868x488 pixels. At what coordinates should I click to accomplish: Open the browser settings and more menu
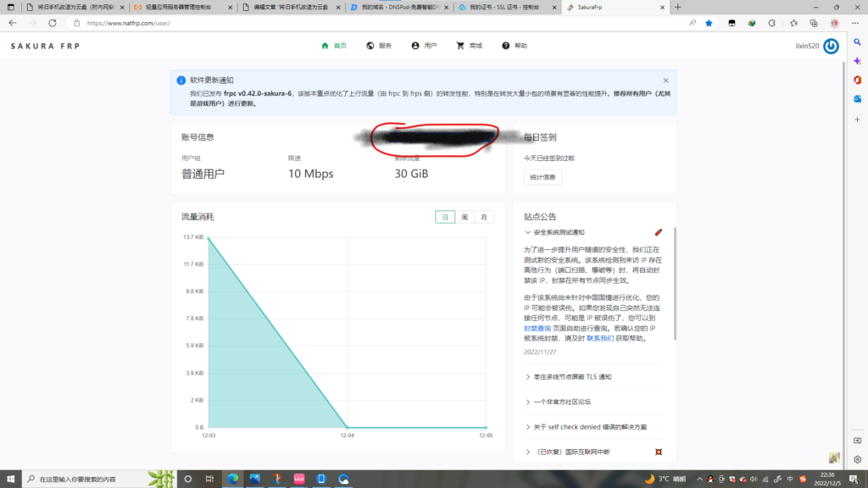[855, 23]
